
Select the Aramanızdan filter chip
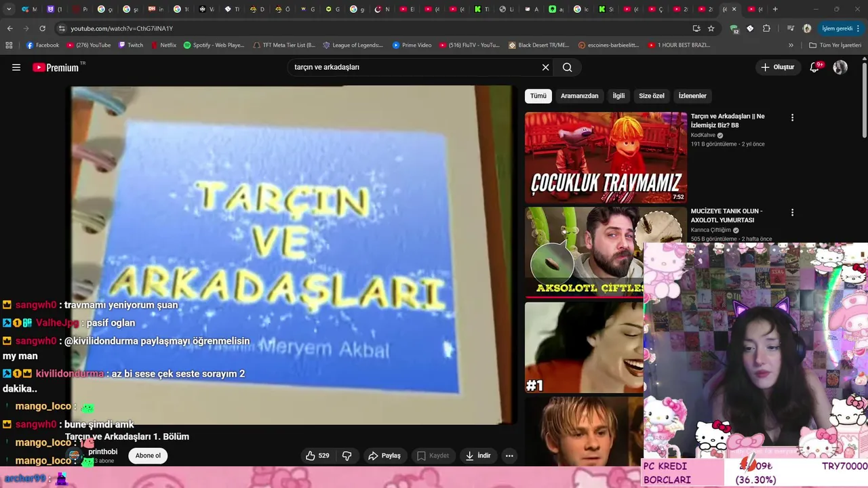[580, 96]
